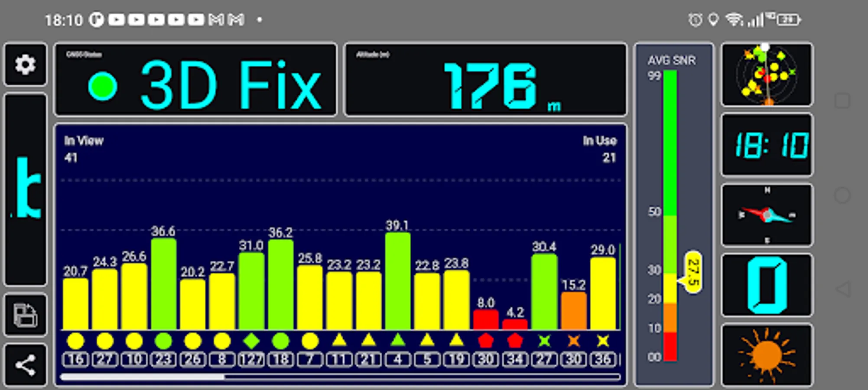Tap the satellite ID label 16

click(x=76, y=360)
